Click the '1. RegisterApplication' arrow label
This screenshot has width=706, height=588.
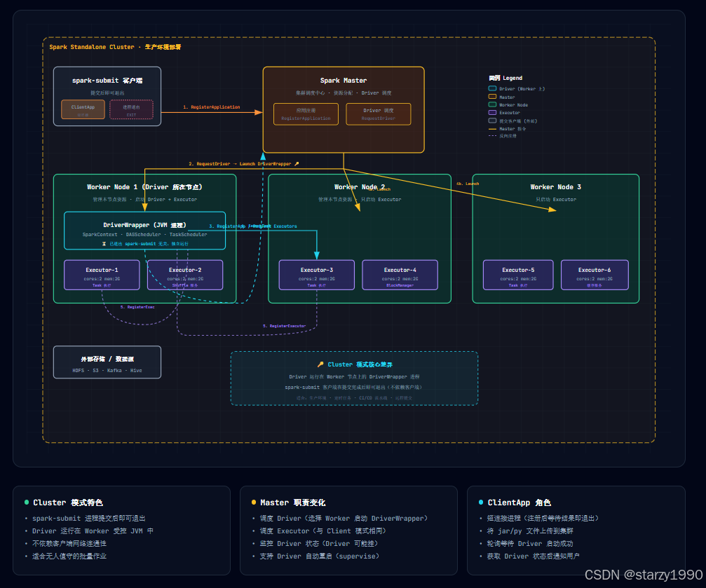pyautogui.click(x=211, y=107)
